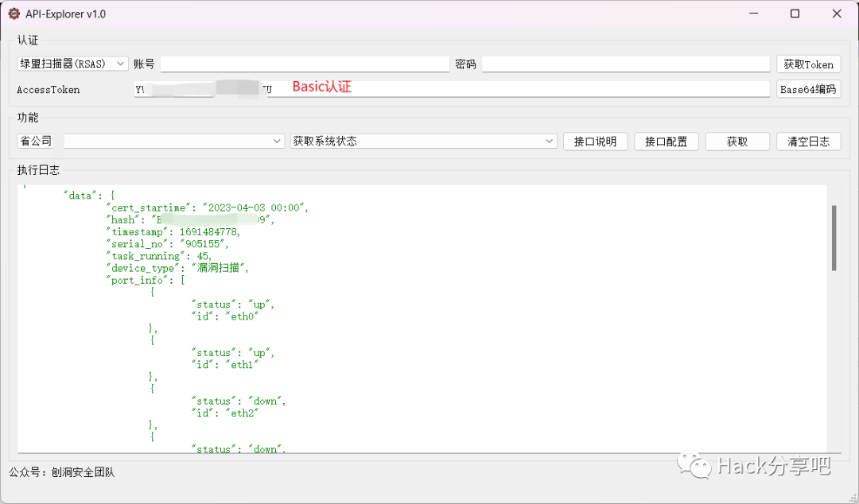The height and width of the screenshot is (504, 859).
Task: Click the "serial_no": "905155" log line
Action: [167, 244]
